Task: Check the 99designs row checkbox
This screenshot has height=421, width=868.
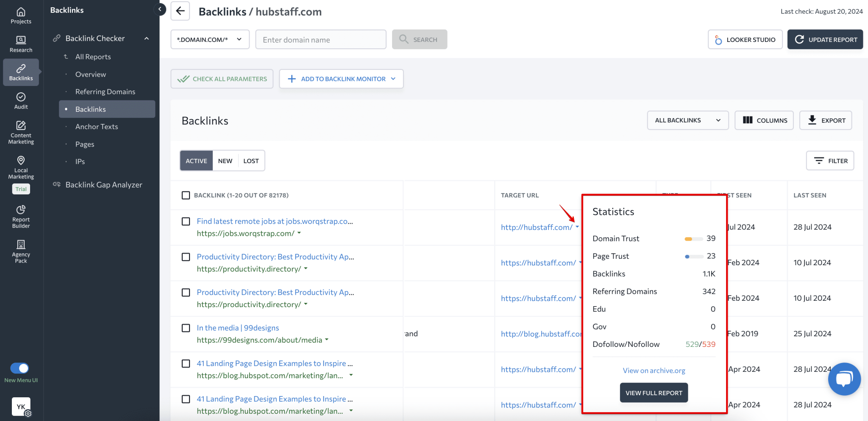Action: coord(186,328)
